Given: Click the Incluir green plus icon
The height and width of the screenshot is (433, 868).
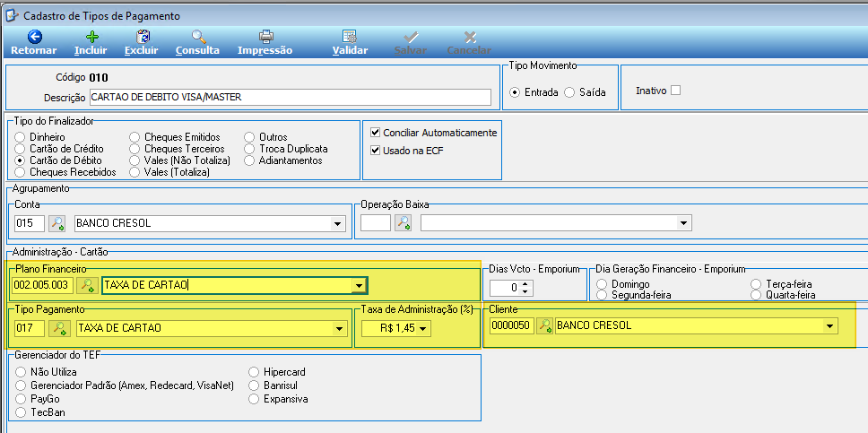Looking at the screenshot, I should (x=91, y=38).
